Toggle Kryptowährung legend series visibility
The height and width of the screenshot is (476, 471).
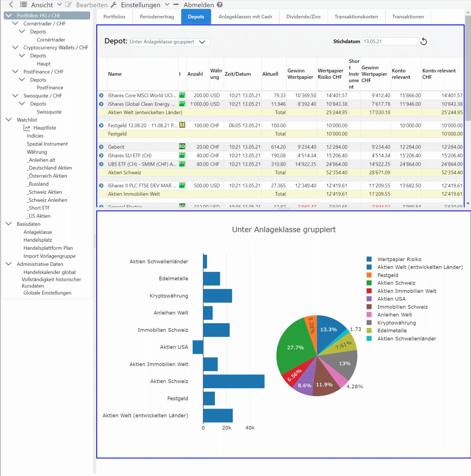point(396,323)
